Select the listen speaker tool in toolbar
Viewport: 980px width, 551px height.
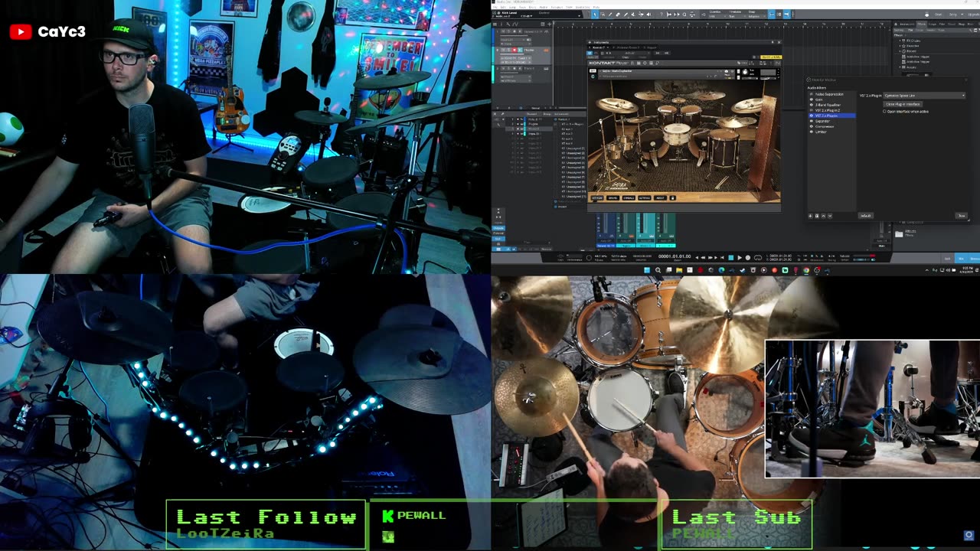tap(648, 15)
